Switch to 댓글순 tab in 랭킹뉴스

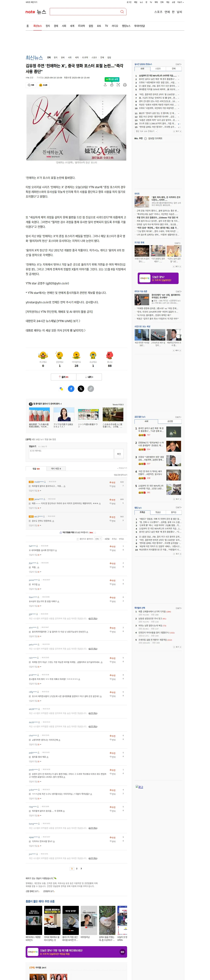(158, 512)
